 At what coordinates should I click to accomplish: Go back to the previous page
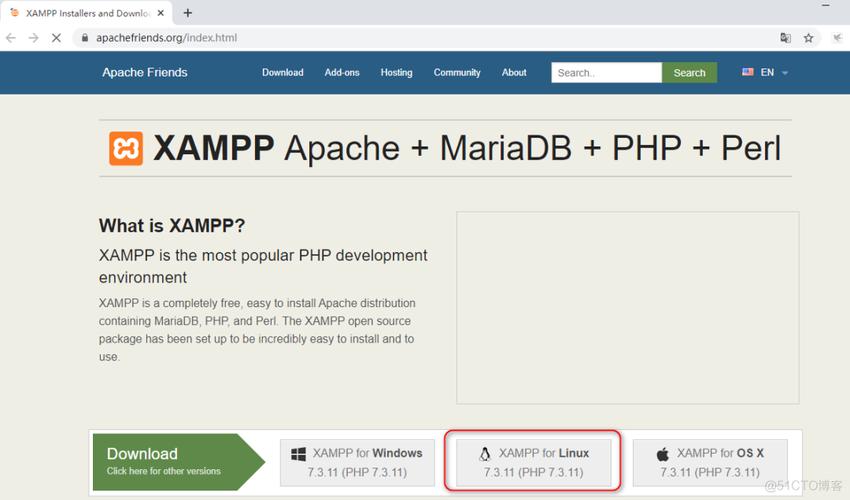(11, 38)
